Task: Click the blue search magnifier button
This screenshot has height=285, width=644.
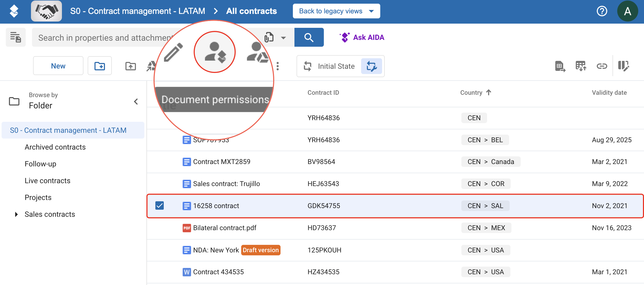Action: [309, 37]
